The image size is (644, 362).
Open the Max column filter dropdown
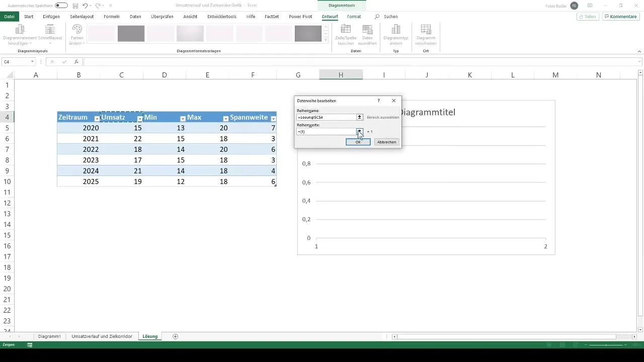(226, 119)
